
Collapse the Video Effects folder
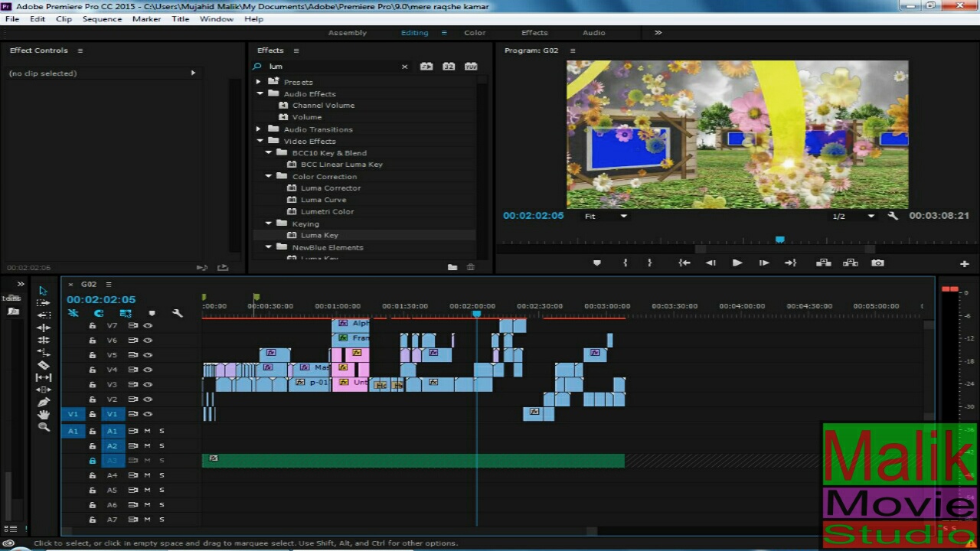click(x=260, y=141)
